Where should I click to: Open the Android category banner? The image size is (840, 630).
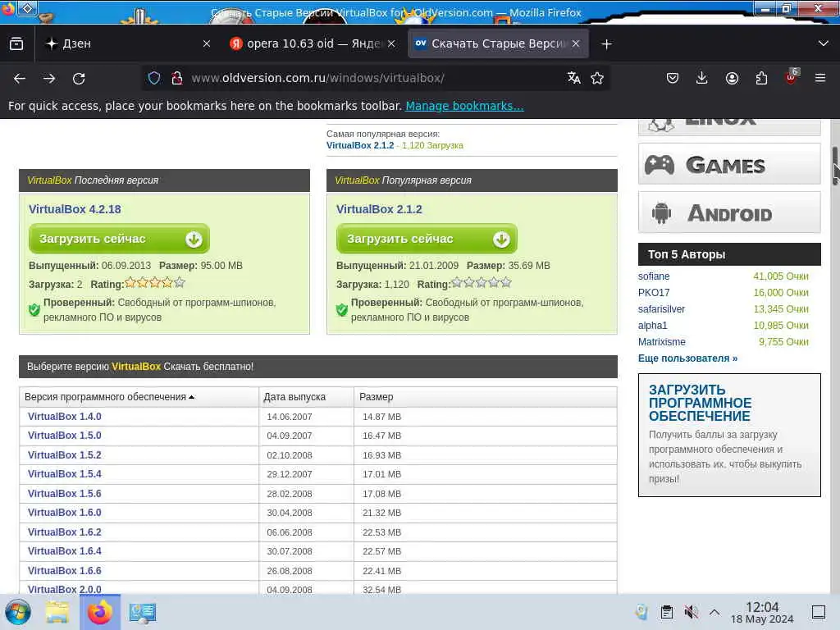click(x=729, y=212)
